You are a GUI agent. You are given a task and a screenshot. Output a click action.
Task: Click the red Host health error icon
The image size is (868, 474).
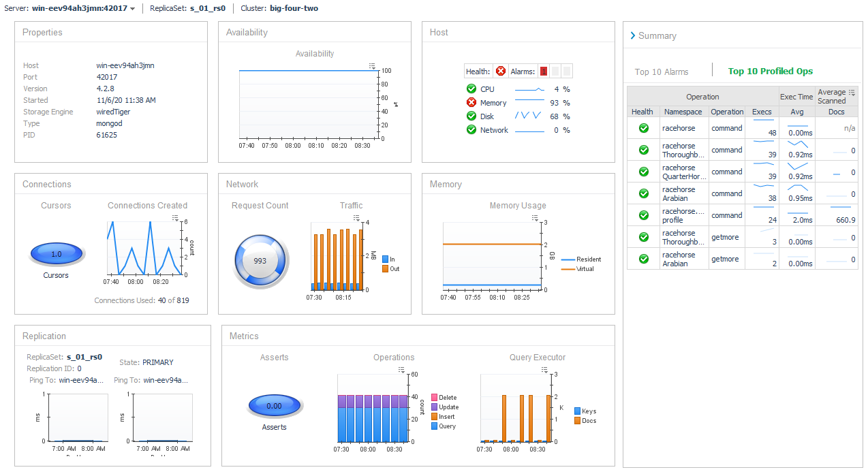(x=501, y=72)
